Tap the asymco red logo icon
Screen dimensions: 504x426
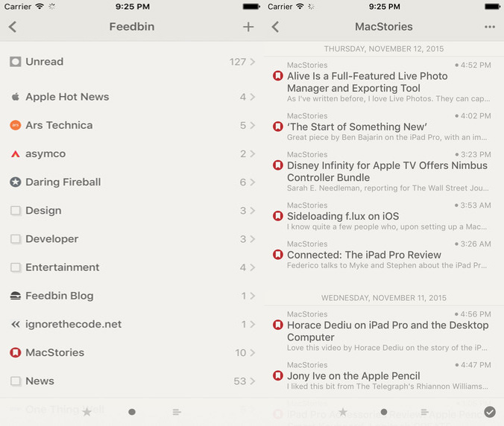pyautogui.click(x=15, y=153)
